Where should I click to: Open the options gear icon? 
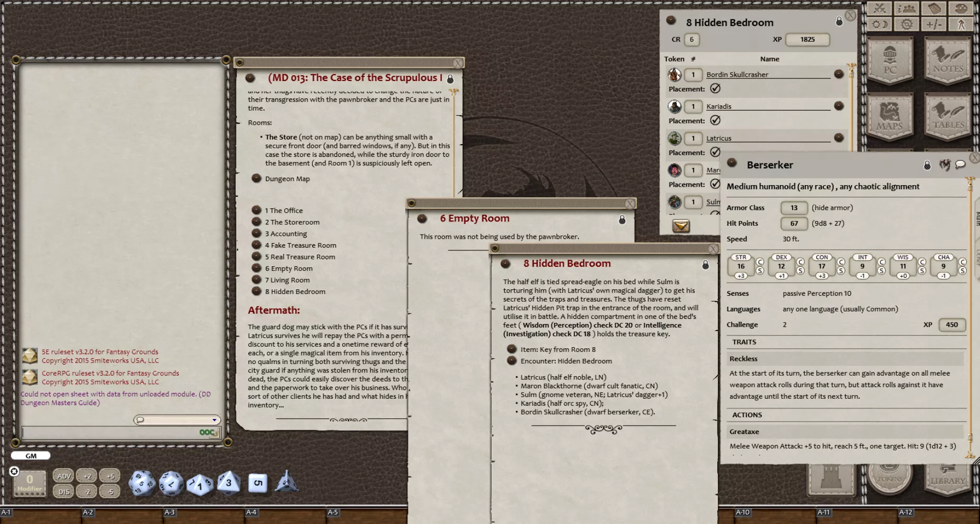pos(906,24)
